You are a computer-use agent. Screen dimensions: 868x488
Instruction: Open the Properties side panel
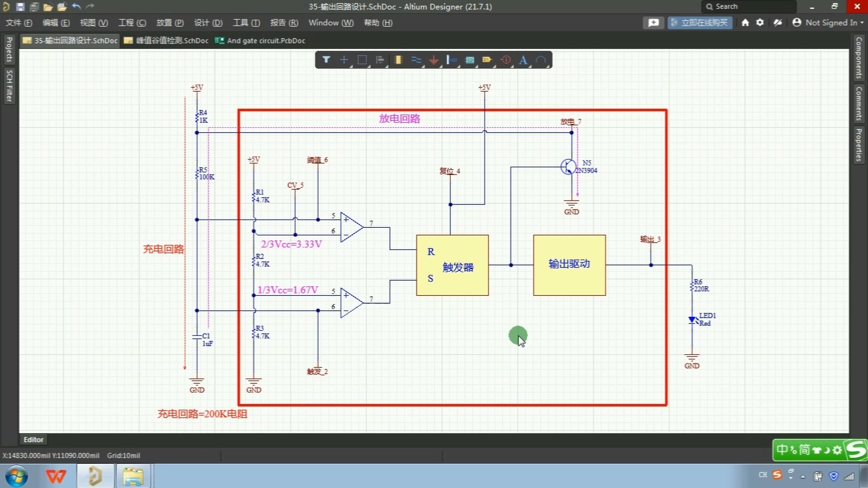pos(858,144)
